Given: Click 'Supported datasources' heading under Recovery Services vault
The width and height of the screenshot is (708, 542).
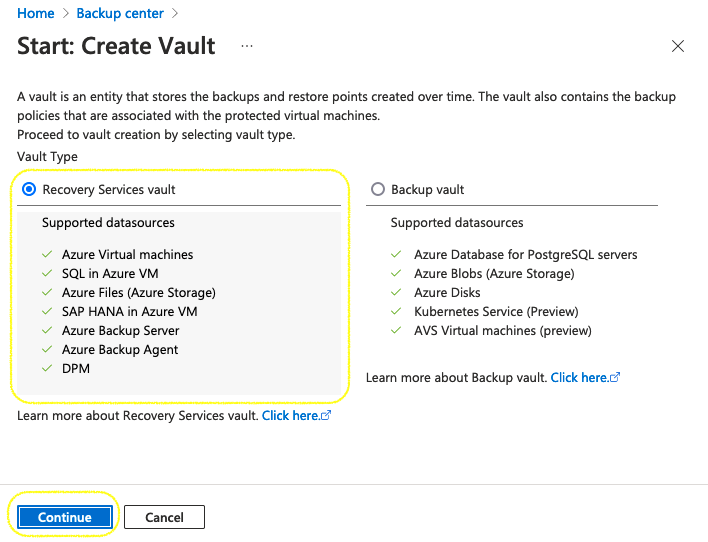Looking at the screenshot, I should click(x=108, y=223).
